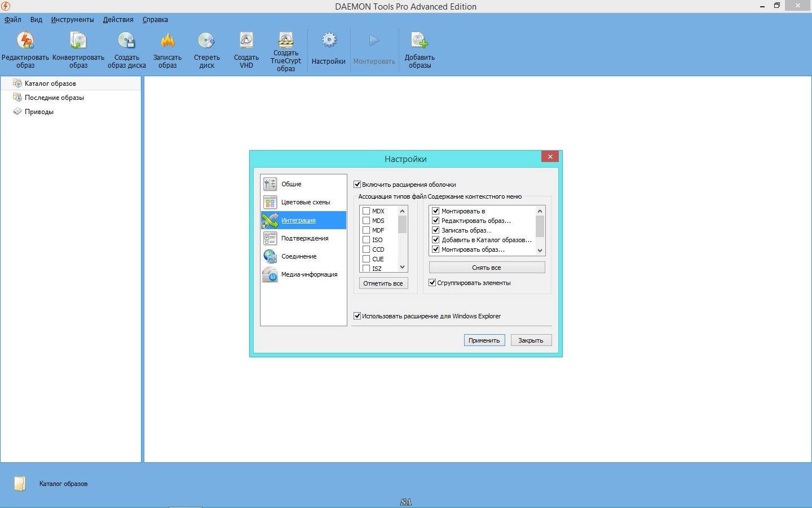Check the ISZ file type
Screen dimensions: 812x508
(366, 269)
